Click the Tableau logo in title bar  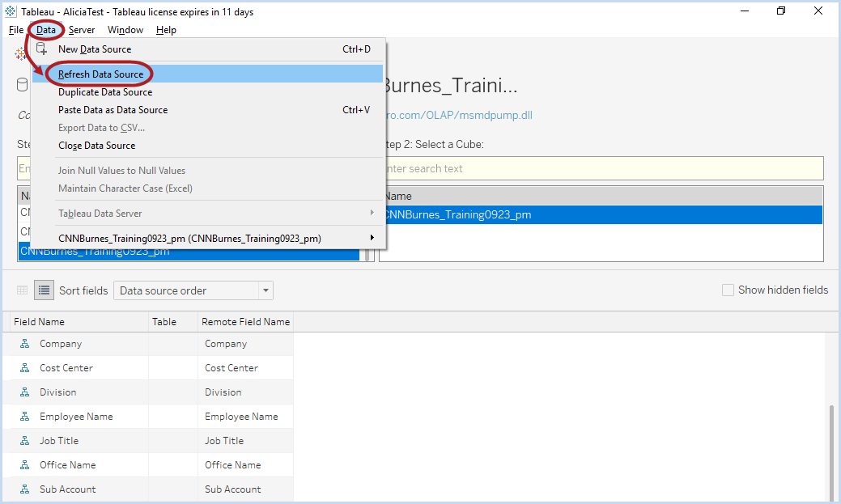click(11, 11)
